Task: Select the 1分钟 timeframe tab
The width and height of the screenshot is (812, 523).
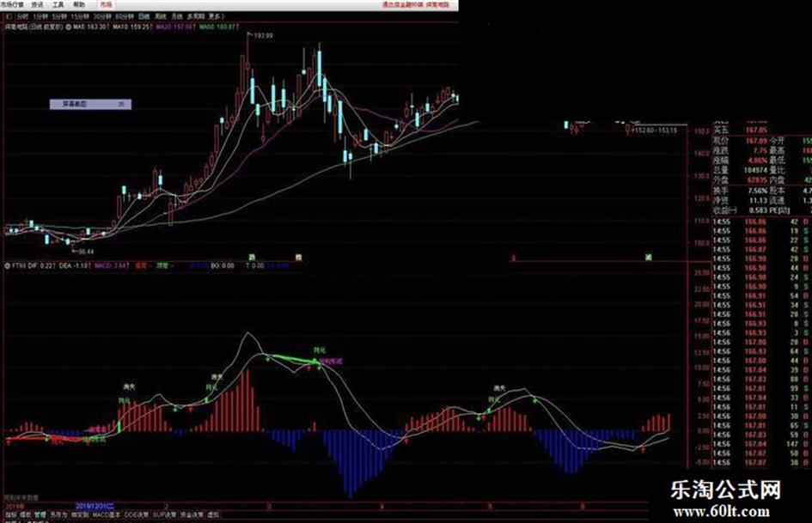Action: (40, 16)
